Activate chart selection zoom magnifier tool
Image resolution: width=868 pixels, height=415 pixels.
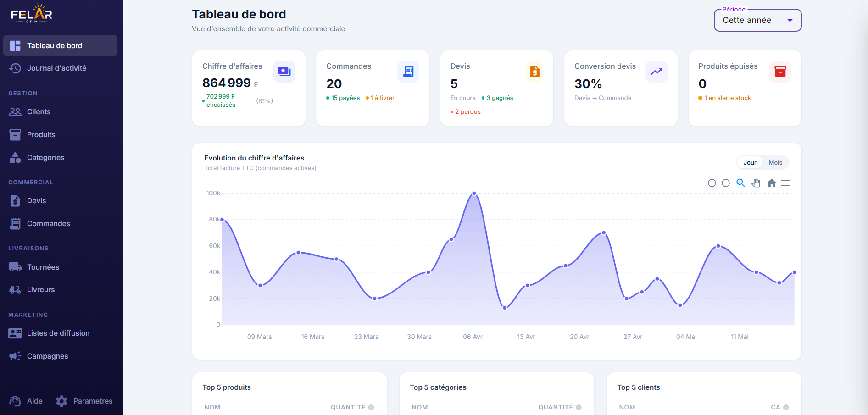pos(740,183)
